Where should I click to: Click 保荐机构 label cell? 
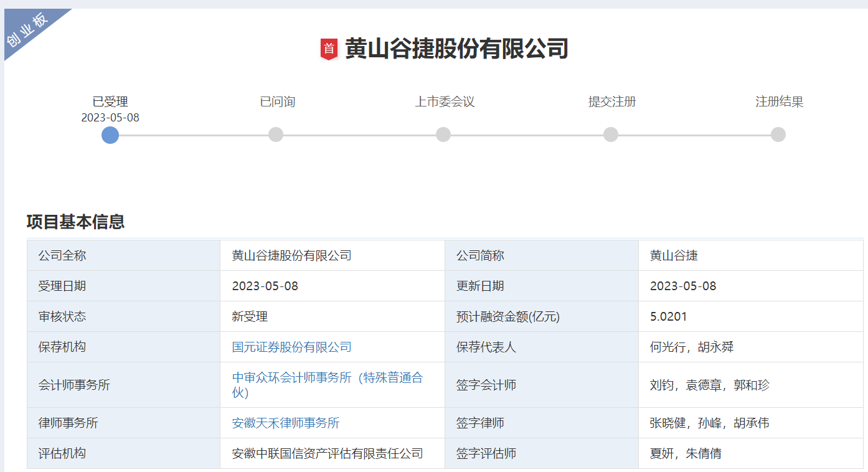click(x=123, y=347)
